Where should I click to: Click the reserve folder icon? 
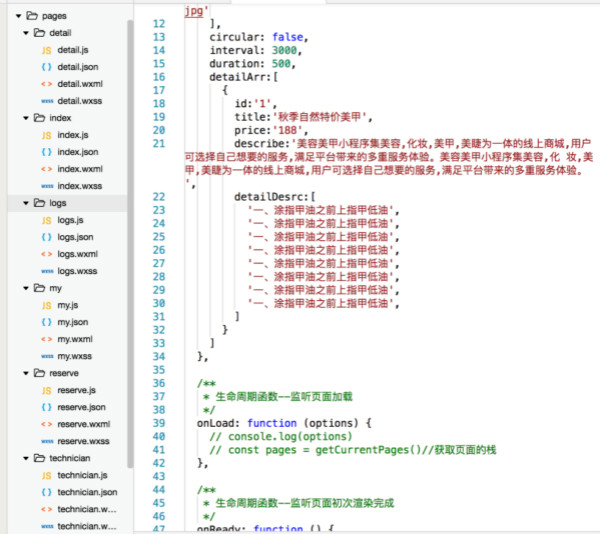(x=39, y=373)
